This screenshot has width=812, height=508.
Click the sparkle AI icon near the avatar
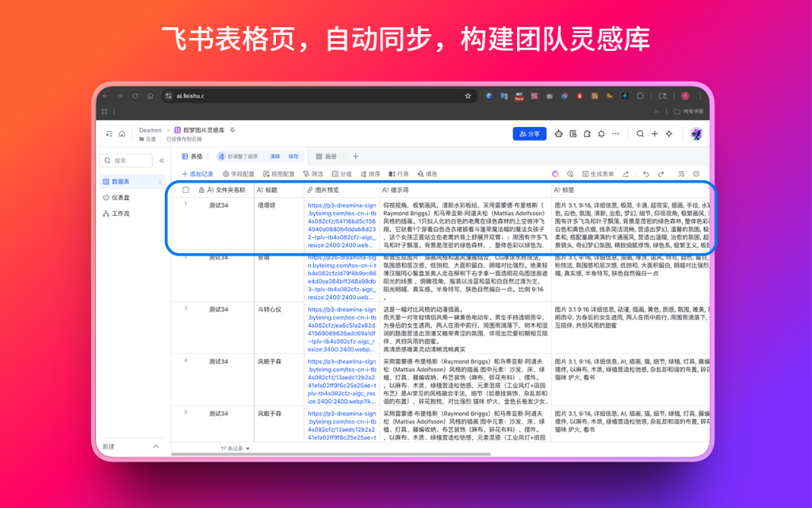coord(668,134)
